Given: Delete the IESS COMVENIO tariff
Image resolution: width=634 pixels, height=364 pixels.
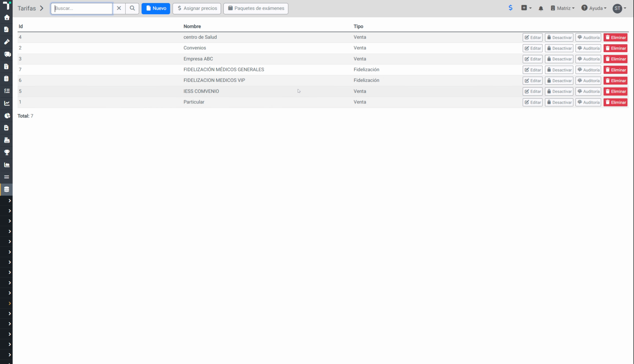Looking at the screenshot, I should (x=615, y=91).
